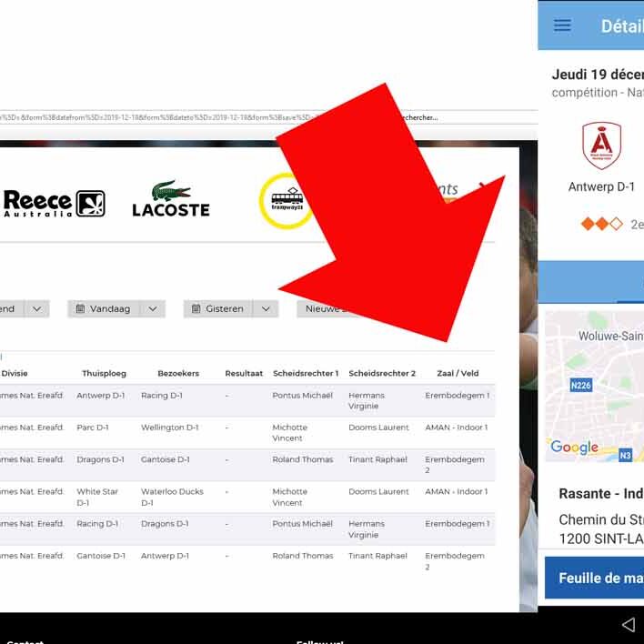
Task: Tap the orange diamond rating icons
Action: [x=601, y=224]
